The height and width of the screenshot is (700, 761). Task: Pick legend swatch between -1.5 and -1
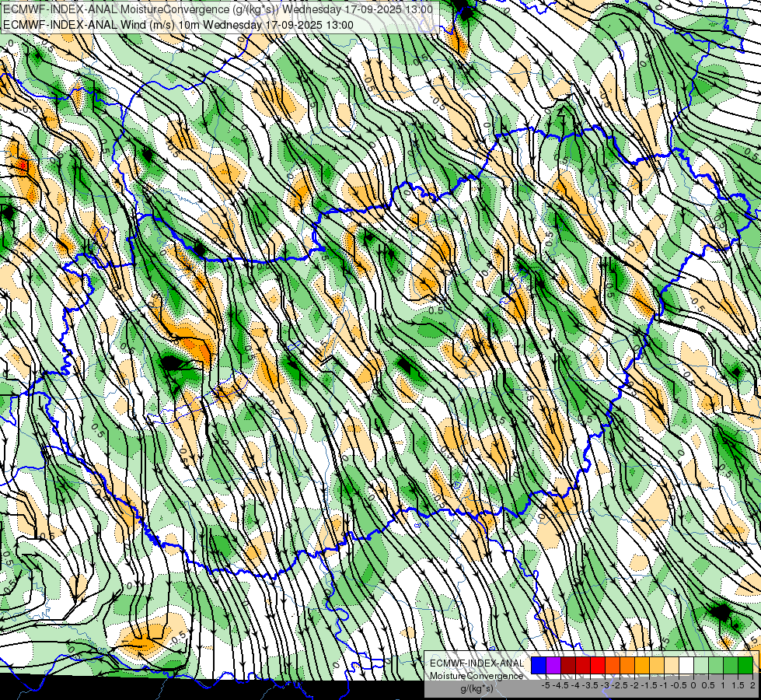tap(657, 666)
